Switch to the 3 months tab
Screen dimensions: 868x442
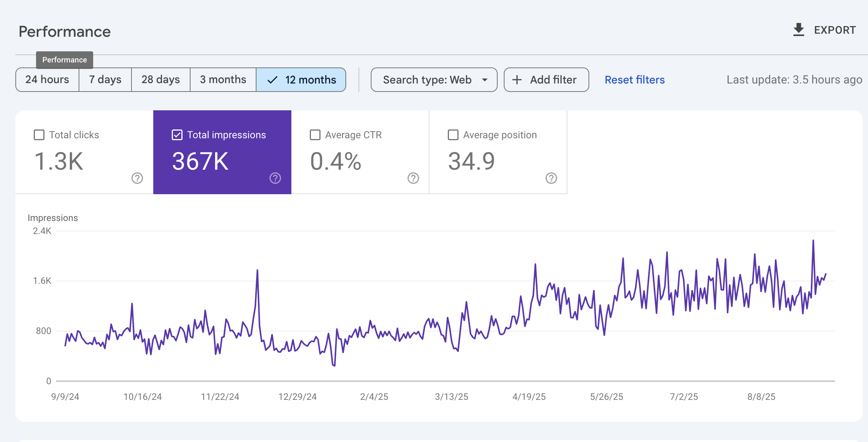coord(223,80)
